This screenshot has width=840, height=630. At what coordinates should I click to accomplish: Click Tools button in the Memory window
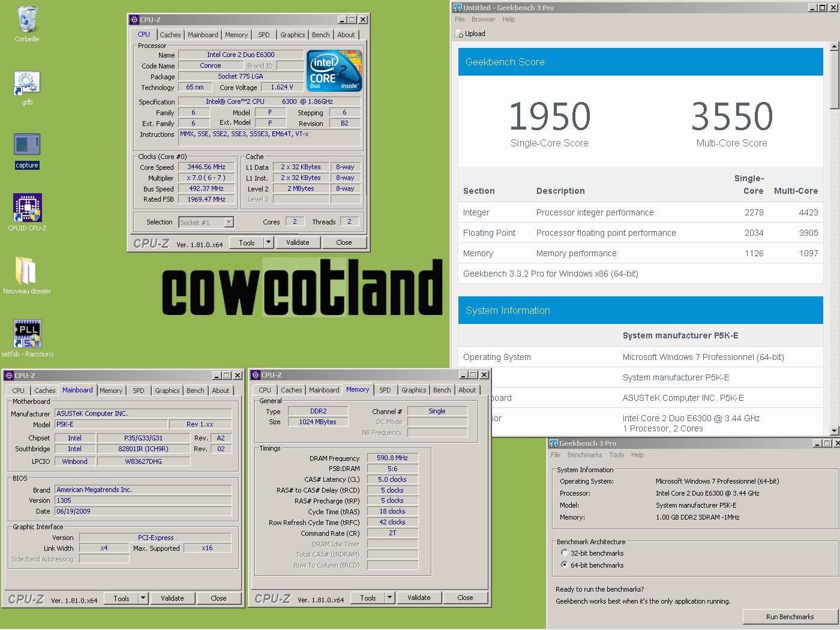point(368,598)
